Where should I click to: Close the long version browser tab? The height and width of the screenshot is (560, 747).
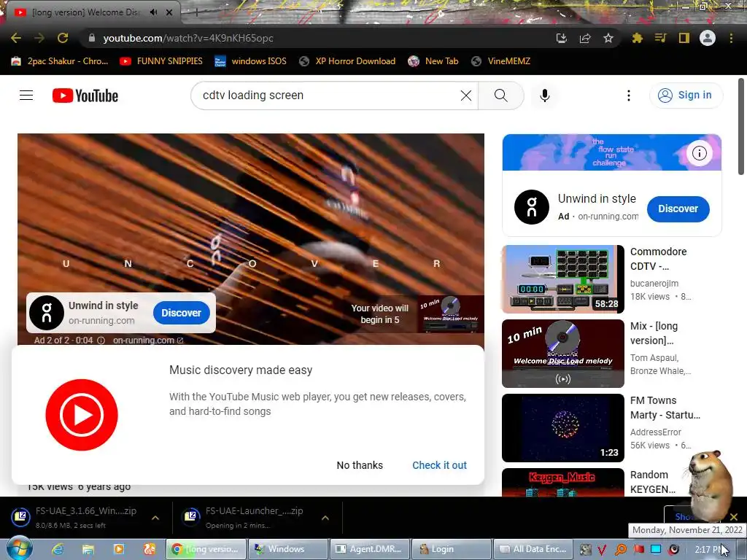pos(169,12)
